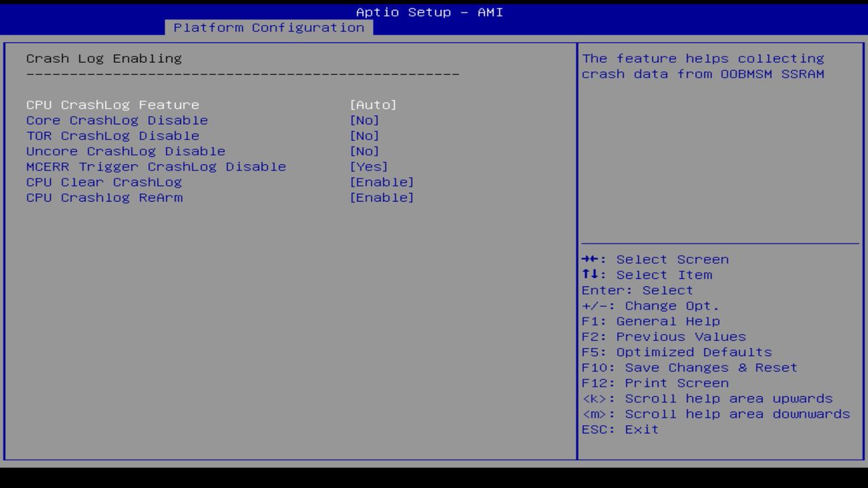Click the Scroll help area downwards hint
The width and height of the screenshot is (868, 488).
pyautogui.click(x=715, y=413)
